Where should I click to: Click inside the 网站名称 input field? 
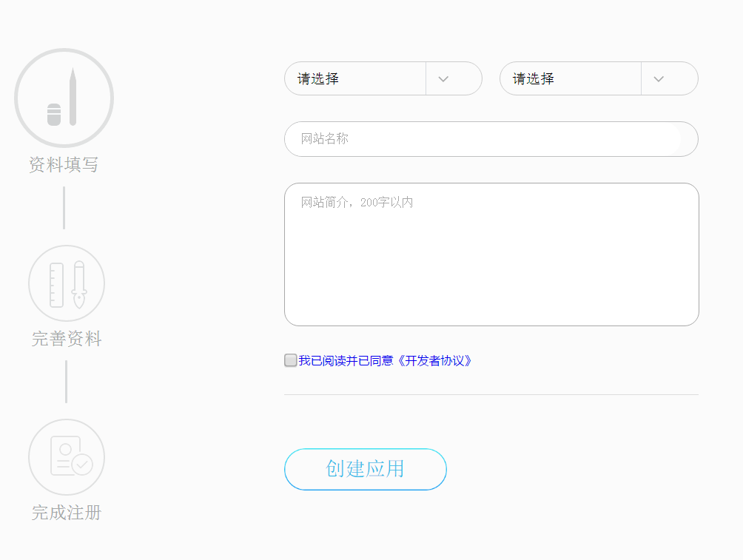(x=491, y=139)
